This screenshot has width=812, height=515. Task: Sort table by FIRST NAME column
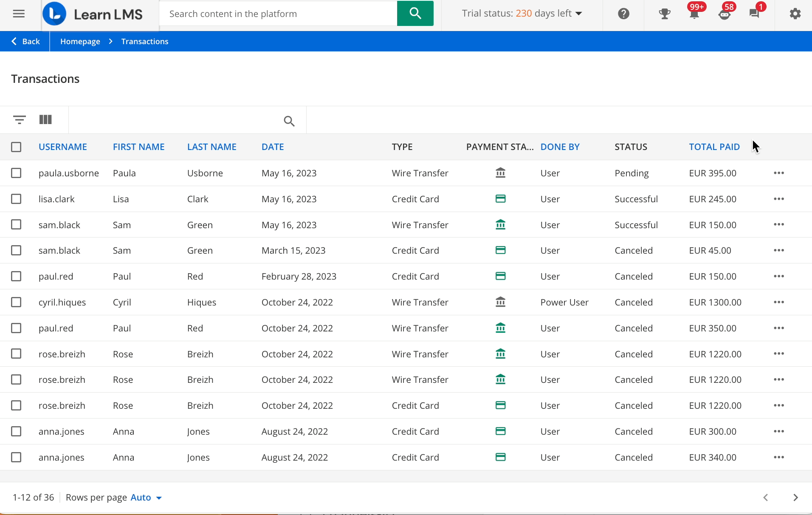click(138, 147)
